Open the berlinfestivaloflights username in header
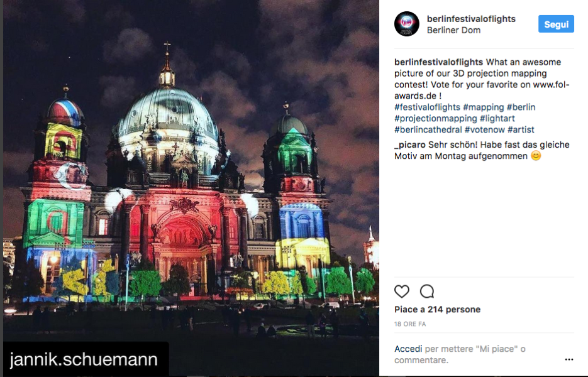This screenshot has height=377, width=588. click(x=471, y=19)
